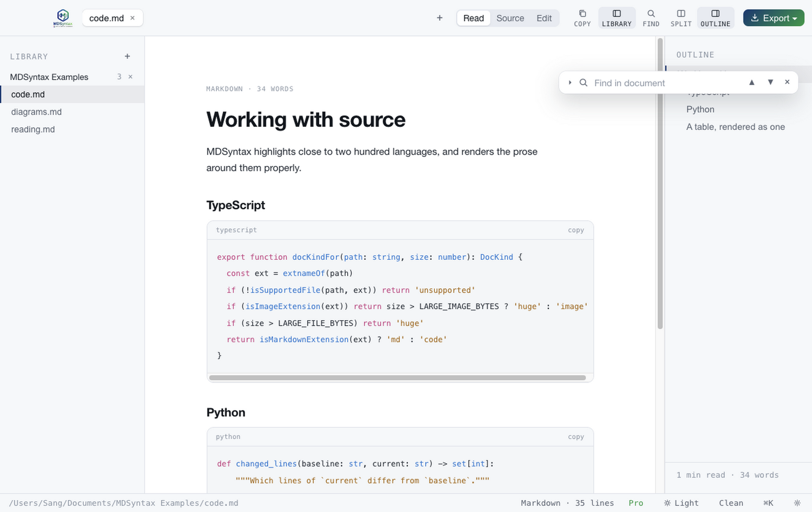The width and height of the screenshot is (812, 512).
Task: Click the 'MARKDOWN · 34 WORDS' label
Action: (x=250, y=89)
